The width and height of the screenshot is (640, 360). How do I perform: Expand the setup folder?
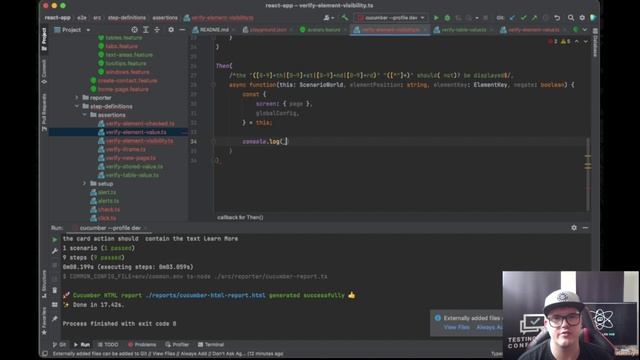tap(84, 184)
